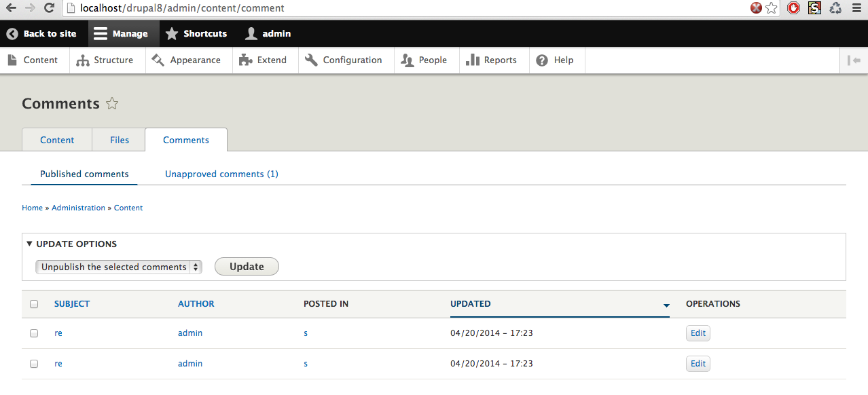Open the bulk action dropdown

point(118,267)
